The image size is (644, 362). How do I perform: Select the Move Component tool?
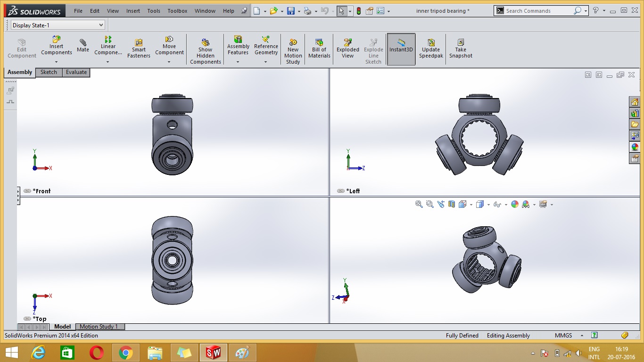coord(169,46)
